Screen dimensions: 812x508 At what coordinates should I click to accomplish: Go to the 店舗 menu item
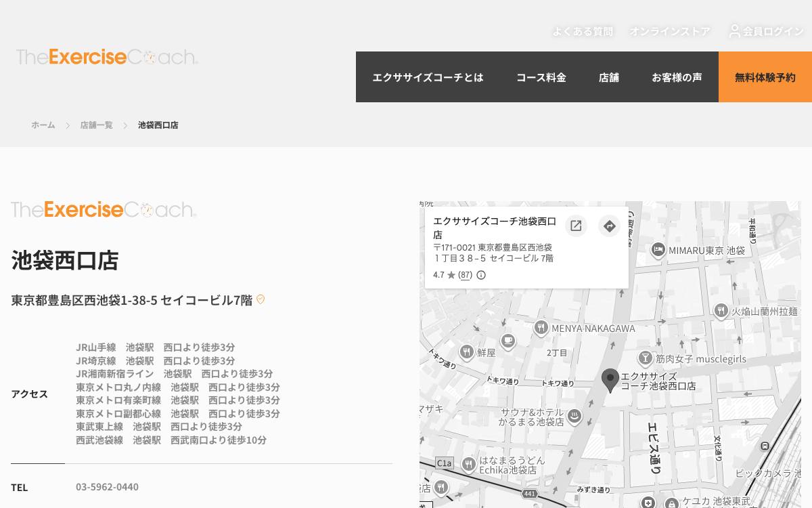point(609,77)
